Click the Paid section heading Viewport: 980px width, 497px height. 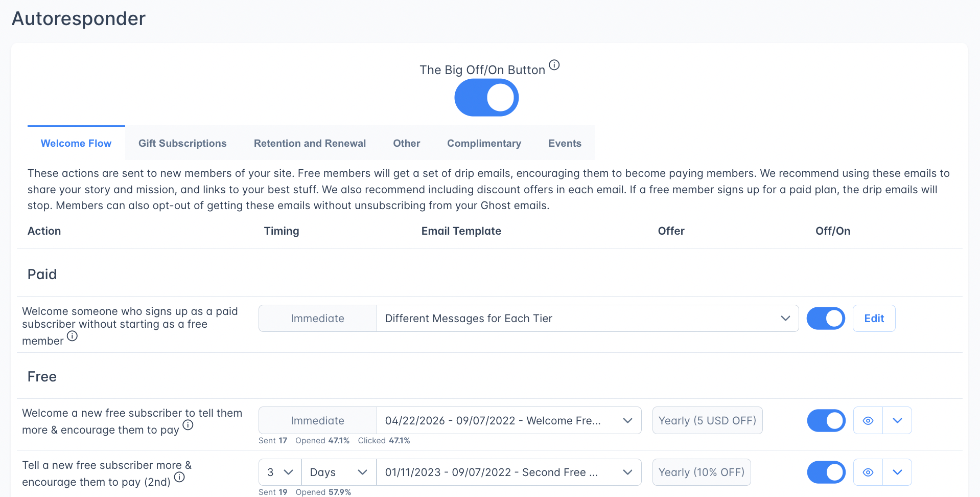[x=42, y=275]
